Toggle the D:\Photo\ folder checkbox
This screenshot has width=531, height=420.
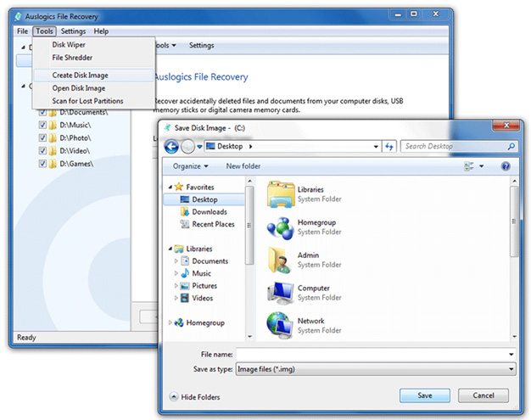pyautogui.click(x=42, y=137)
